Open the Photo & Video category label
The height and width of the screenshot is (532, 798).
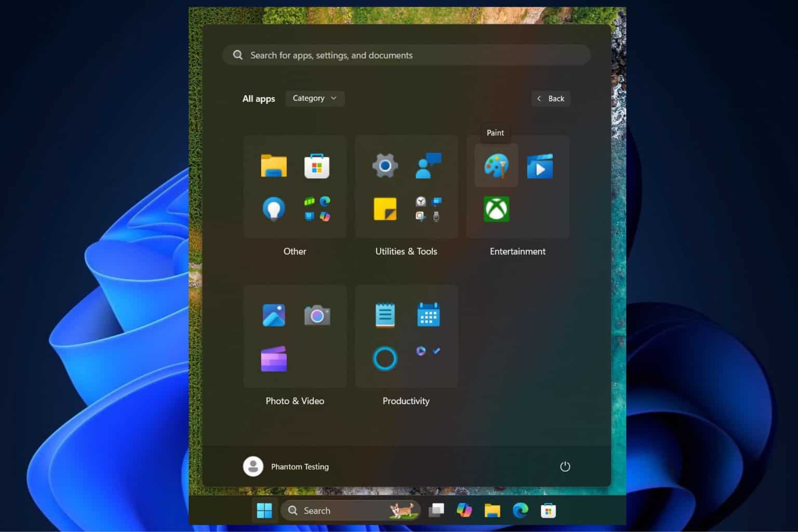tap(295, 401)
